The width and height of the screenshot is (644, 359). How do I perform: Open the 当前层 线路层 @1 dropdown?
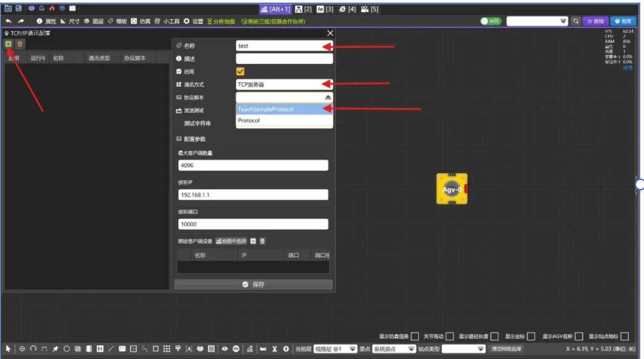tap(335, 349)
